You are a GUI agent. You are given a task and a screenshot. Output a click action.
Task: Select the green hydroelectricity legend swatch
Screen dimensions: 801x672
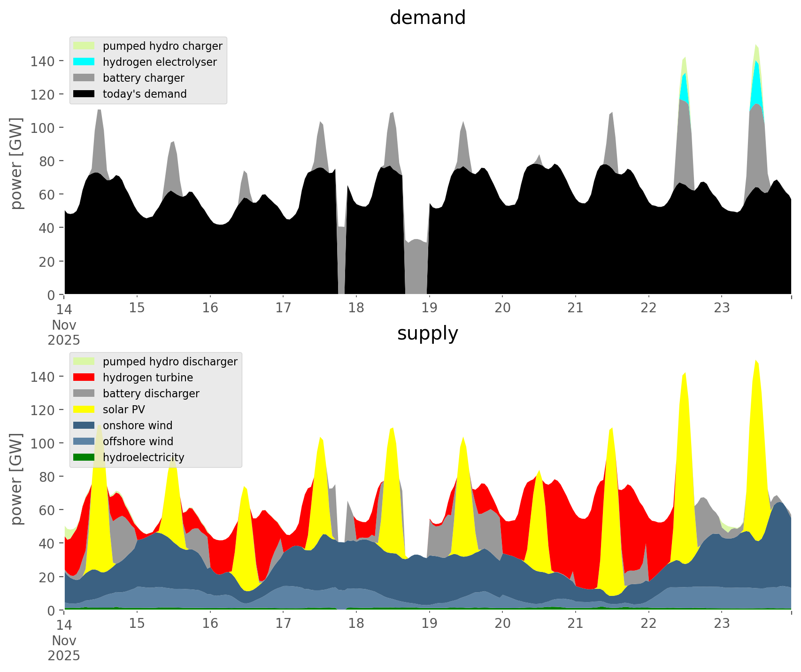[84, 457]
